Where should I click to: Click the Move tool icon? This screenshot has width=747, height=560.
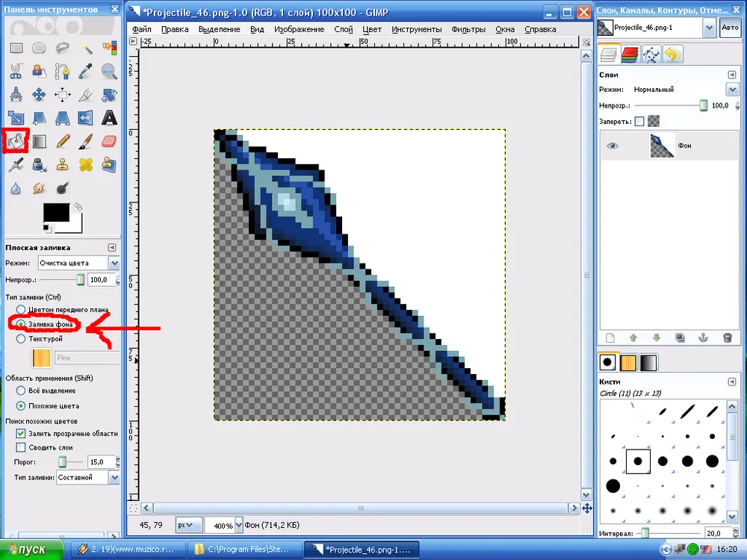39,95
